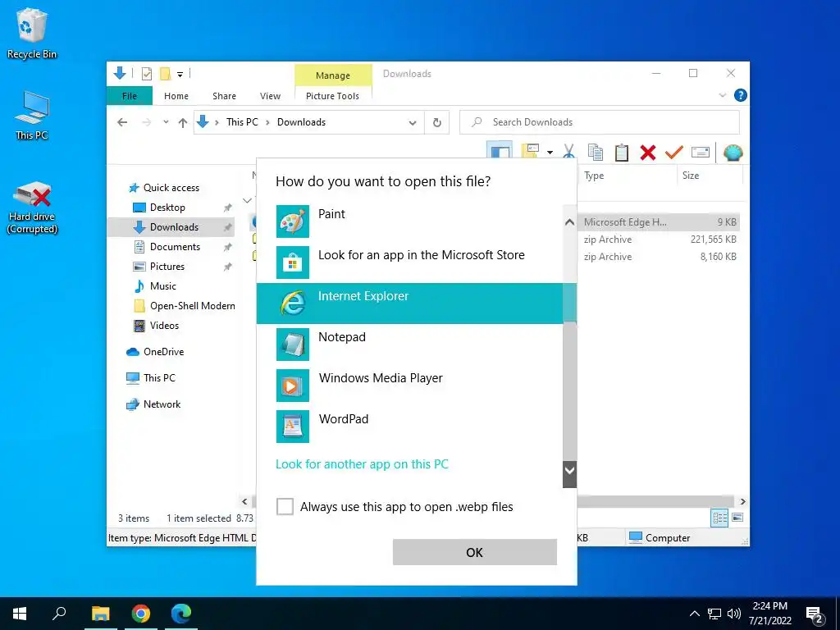The image size is (840, 630).
Task: Enable Always use this app for .webp files
Action: [285, 506]
